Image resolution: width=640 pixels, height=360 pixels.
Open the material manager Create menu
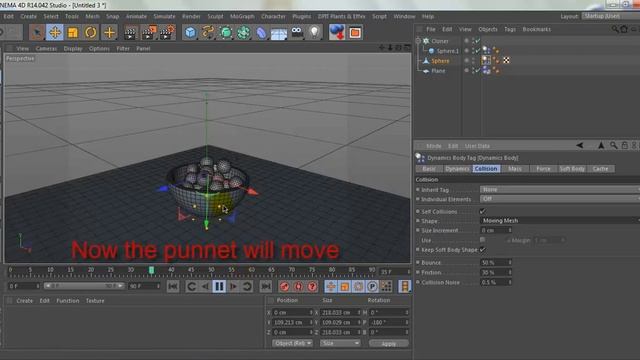click(24, 300)
